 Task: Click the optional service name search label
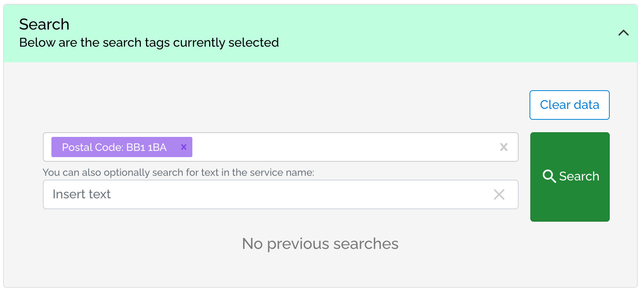pos(178,172)
